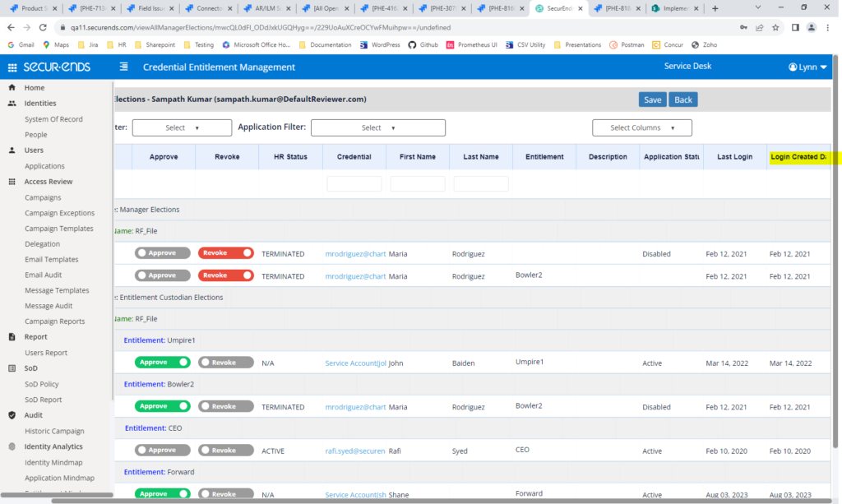This screenshot has height=504, width=842.
Task: Click the Identities people icon in sidebar
Action: point(12,103)
